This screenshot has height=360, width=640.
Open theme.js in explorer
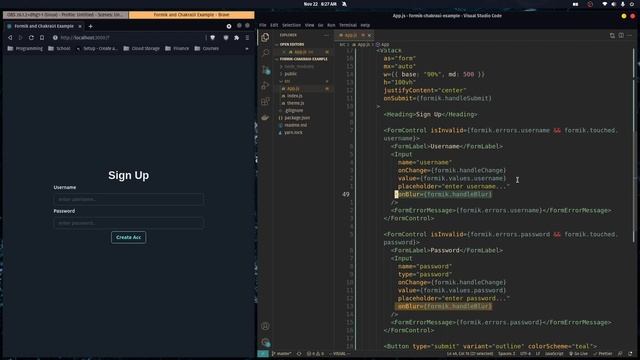[x=296, y=103]
